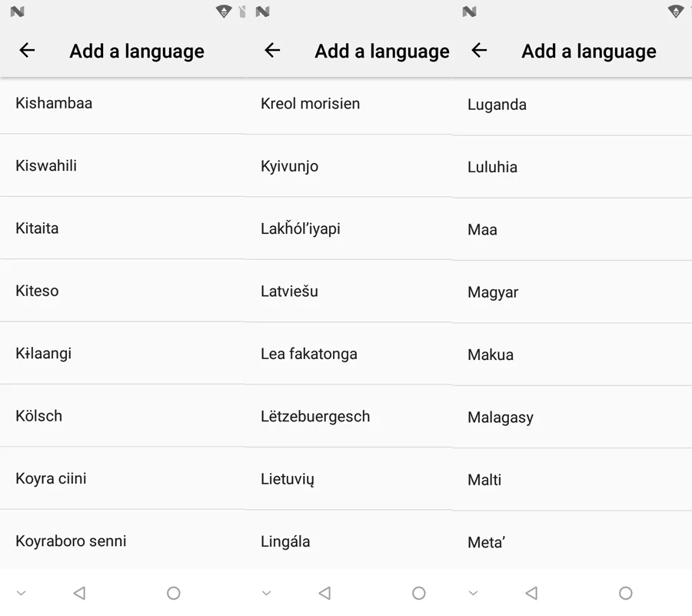Tap back arrow above Luganda list
Viewport: 692px width, 616px height.
tap(479, 50)
